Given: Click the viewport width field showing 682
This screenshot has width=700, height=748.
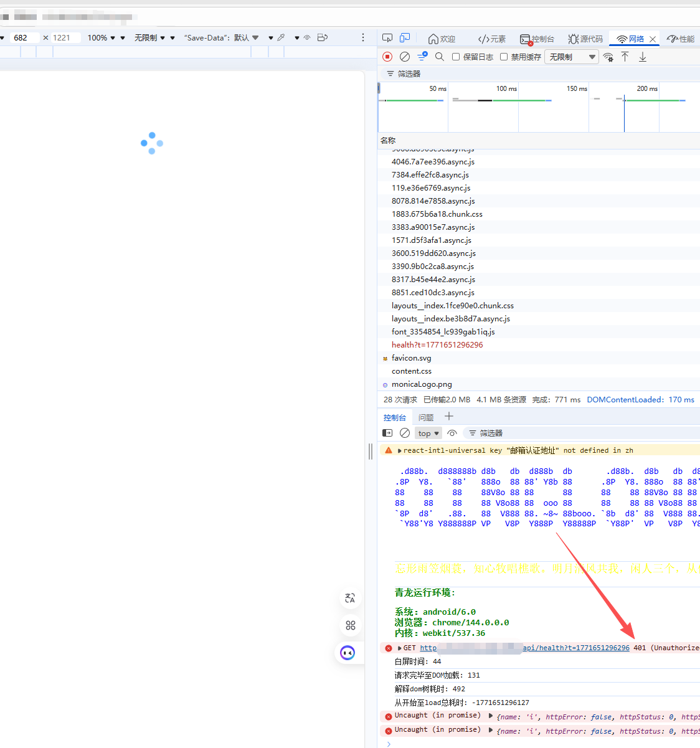Looking at the screenshot, I should [x=24, y=38].
